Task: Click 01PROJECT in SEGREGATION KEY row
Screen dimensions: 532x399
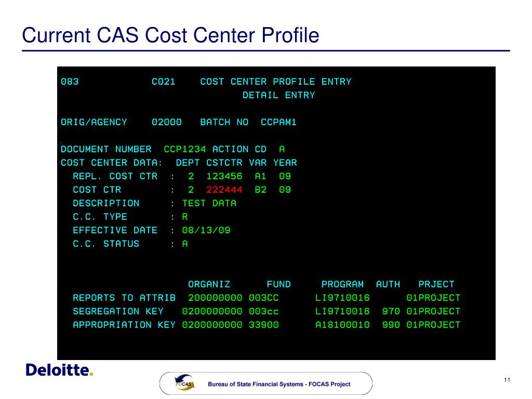Action: pyautogui.click(x=433, y=312)
